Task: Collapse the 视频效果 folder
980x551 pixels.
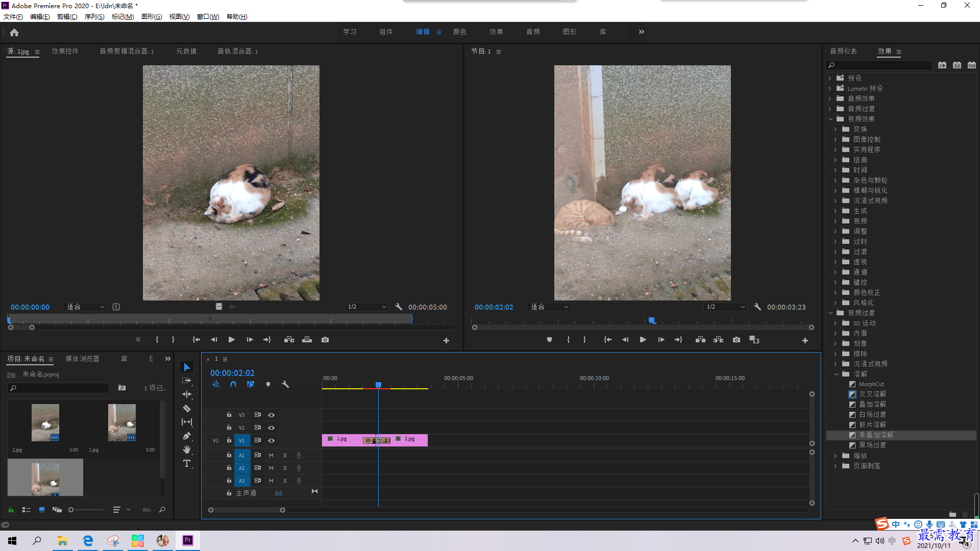Action: pos(830,119)
